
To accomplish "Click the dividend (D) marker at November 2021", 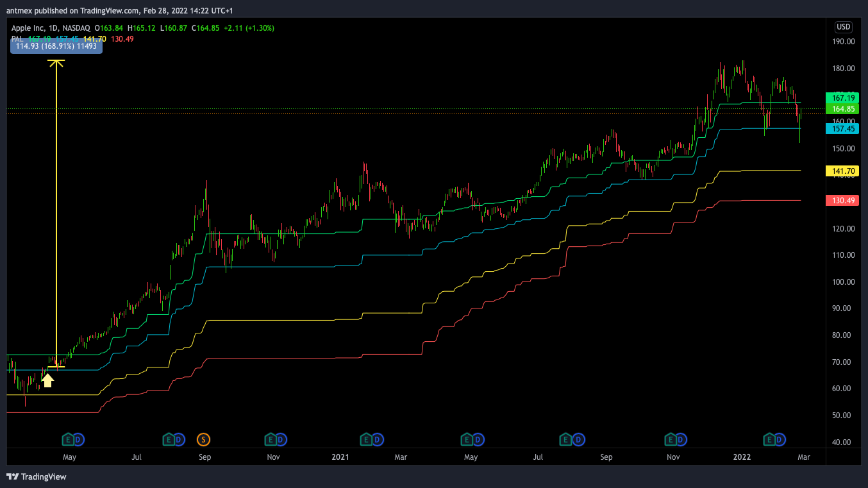I will click(x=681, y=439).
